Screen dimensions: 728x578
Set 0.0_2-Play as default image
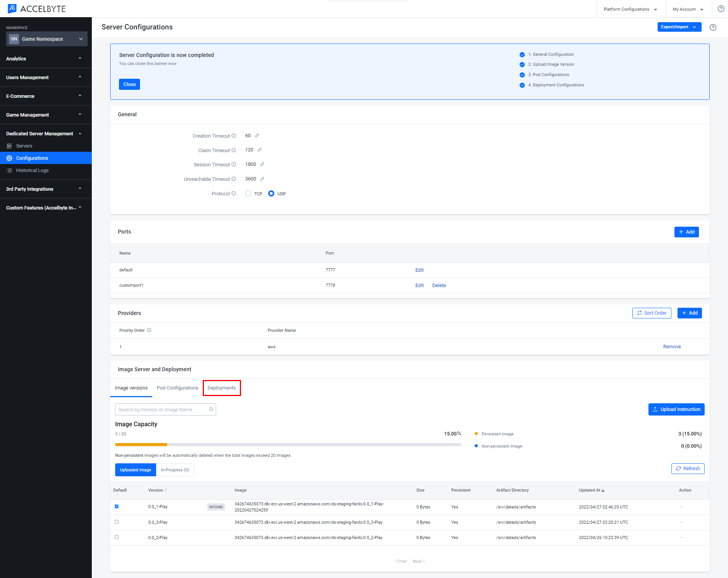117,537
